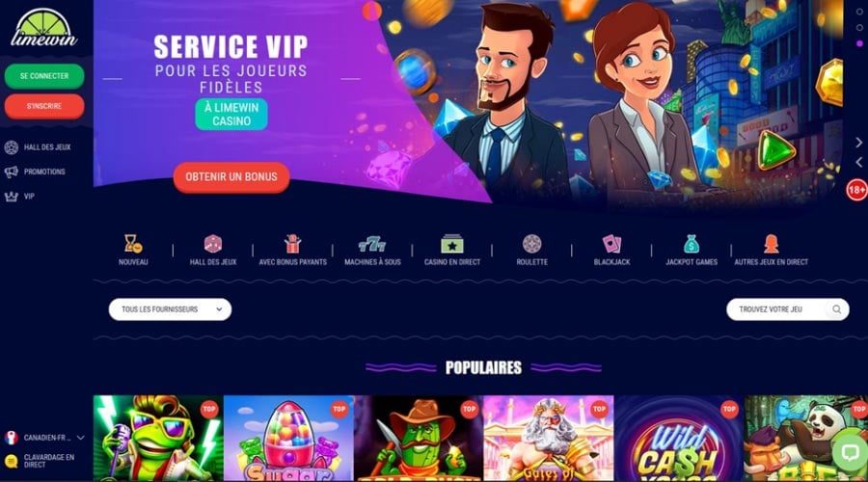Image resolution: width=868 pixels, height=482 pixels.
Task: Expand the Tous les Fournisseurs dropdown
Action: tap(170, 309)
